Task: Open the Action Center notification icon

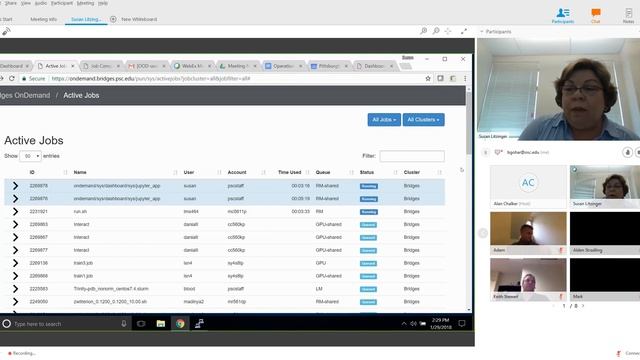Action: coord(462,324)
